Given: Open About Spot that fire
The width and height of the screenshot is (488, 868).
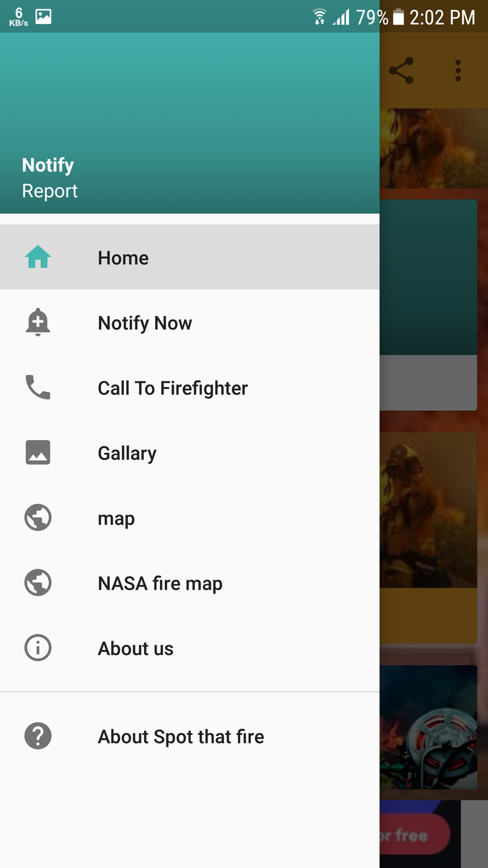Looking at the screenshot, I should point(190,736).
